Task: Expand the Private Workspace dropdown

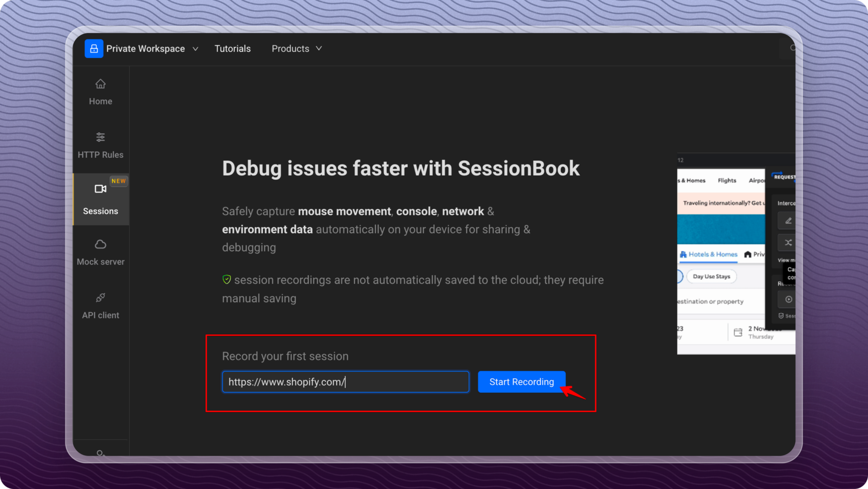Action: pyautogui.click(x=146, y=48)
